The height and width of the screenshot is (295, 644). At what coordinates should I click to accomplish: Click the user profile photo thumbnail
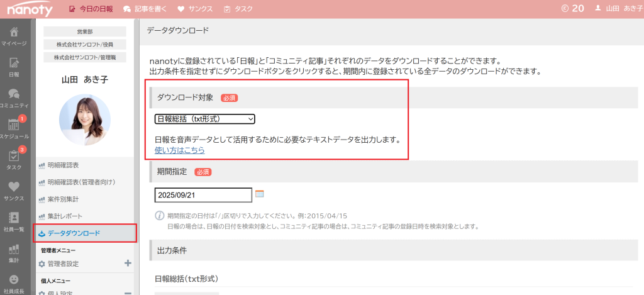[x=84, y=115]
